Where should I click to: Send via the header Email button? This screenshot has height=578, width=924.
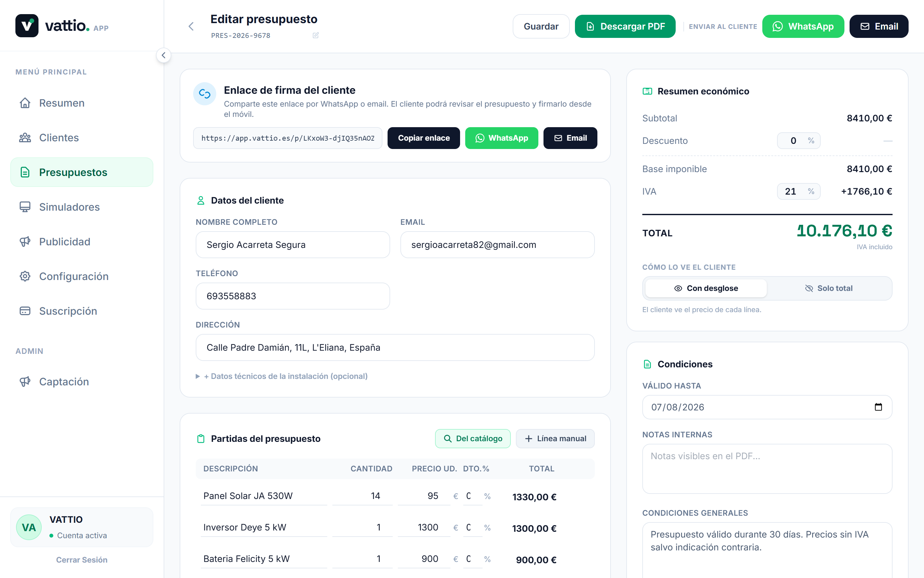(x=878, y=26)
